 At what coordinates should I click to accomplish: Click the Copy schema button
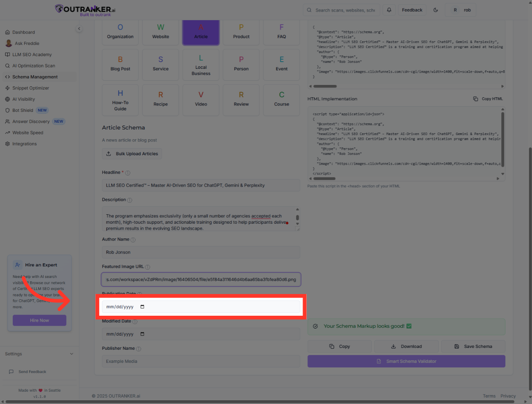[340, 346]
